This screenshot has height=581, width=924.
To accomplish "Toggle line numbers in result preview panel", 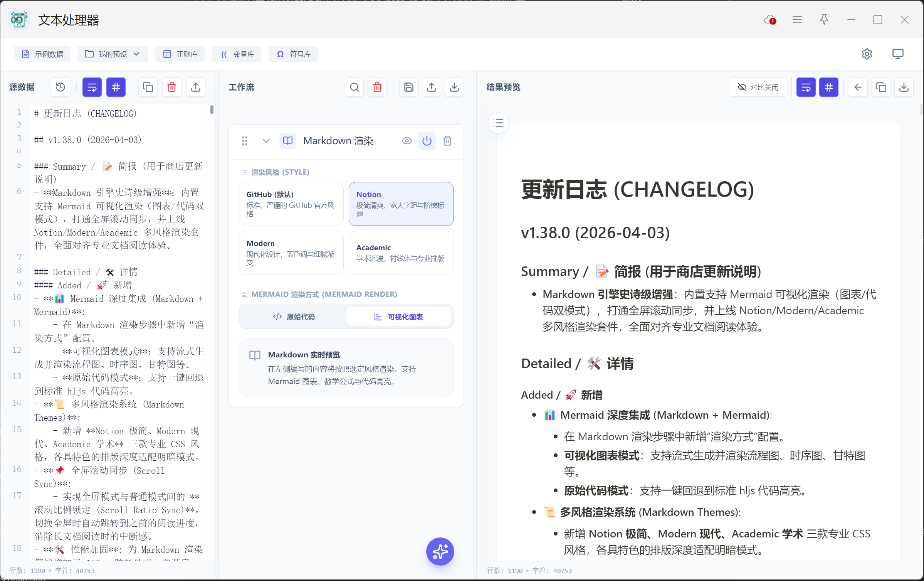I will click(828, 87).
